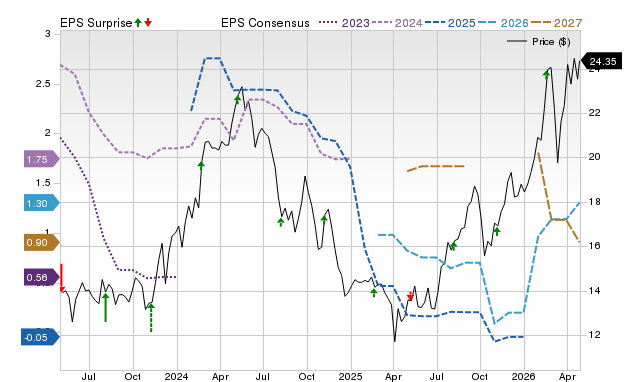The height and width of the screenshot is (382, 640).
Task: Click the 18 label on the right price axis
Action: [x=595, y=202]
